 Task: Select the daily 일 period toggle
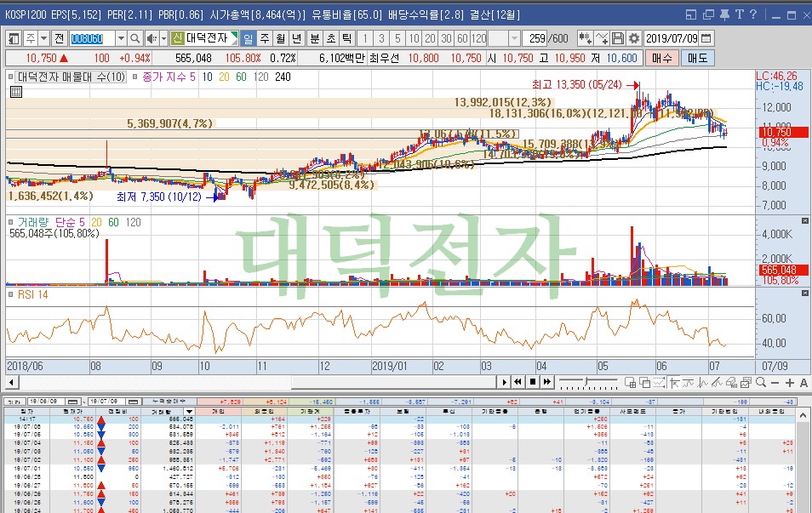249,38
